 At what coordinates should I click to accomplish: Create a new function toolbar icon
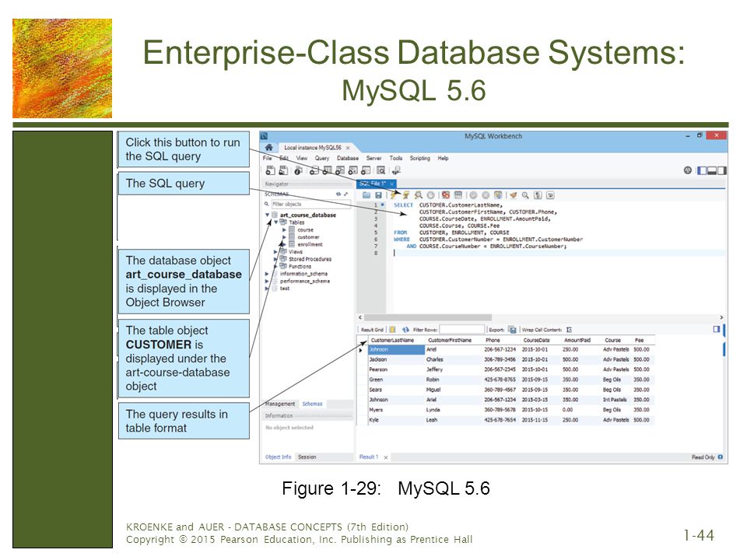coord(366,170)
